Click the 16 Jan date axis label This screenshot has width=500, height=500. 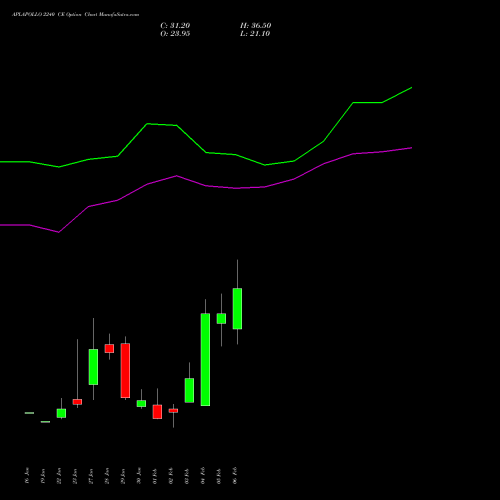click(x=27, y=476)
